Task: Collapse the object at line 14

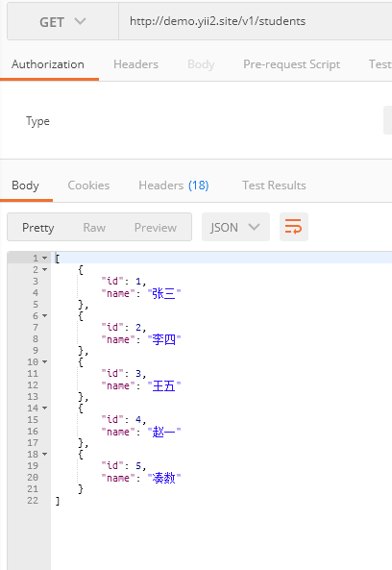Action: point(45,409)
